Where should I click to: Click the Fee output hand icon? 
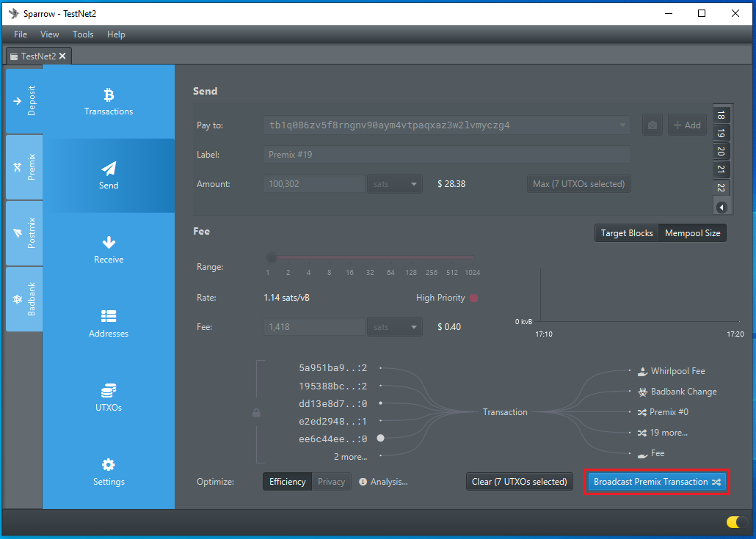coord(643,454)
